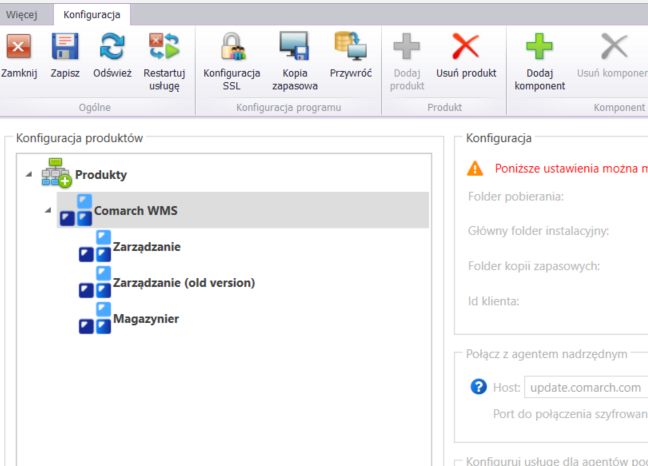The height and width of the screenshot is (466, 648).
Task: Click the Usuń komponent gray X icon
Action: [x=614, y=46]
